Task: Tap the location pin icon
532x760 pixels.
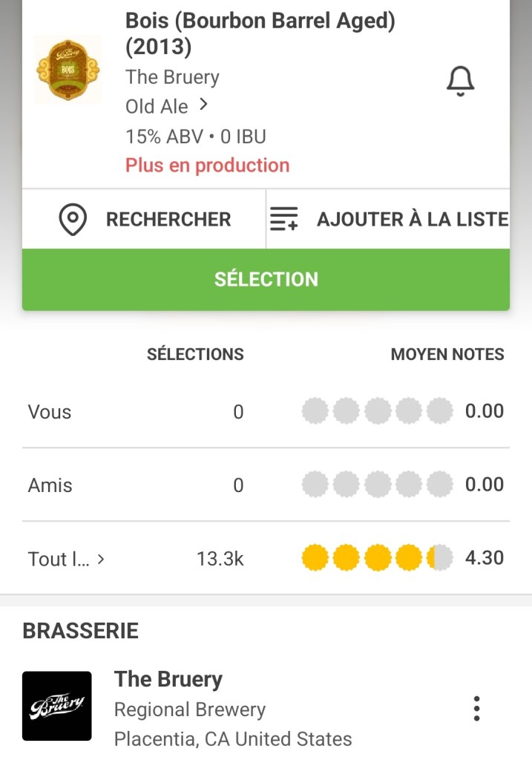Action: pos(73,220)
